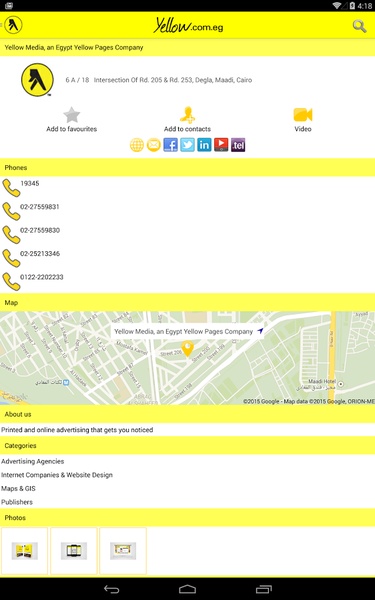Tap the Yellow Pages home logo in the header
375x600 pixels.
13,25
